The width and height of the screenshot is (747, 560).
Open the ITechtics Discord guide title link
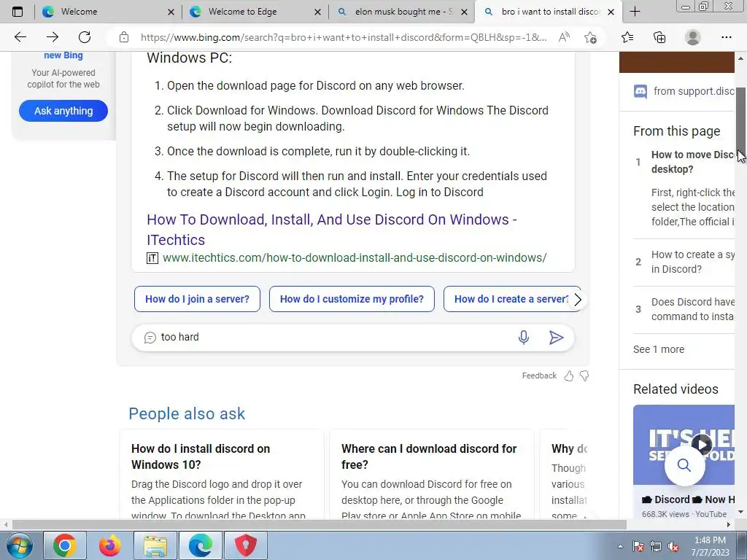pyautogui.click(x=332, y=230)
